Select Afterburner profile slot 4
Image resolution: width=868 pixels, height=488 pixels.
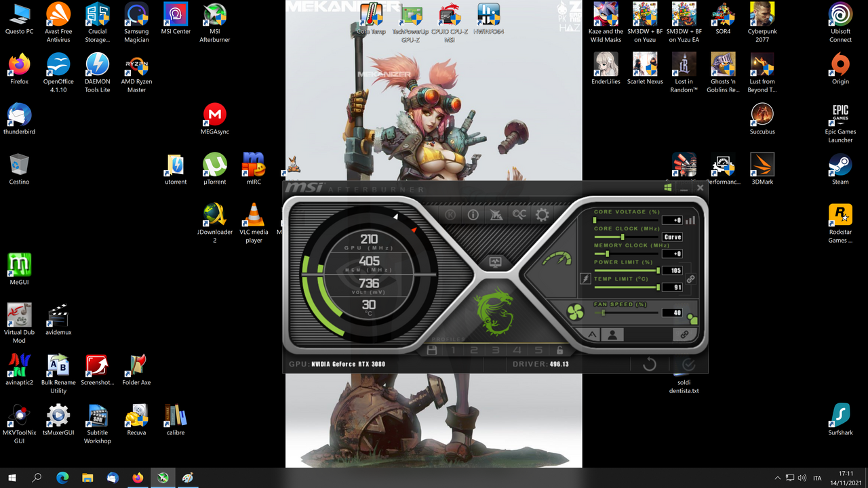point(517,350)
